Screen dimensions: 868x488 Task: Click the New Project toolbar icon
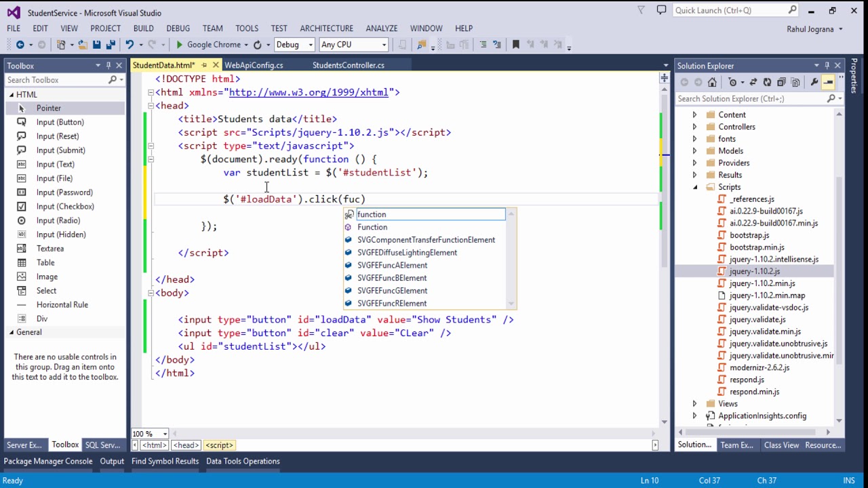pyautogui.click(x=62, y=45)
